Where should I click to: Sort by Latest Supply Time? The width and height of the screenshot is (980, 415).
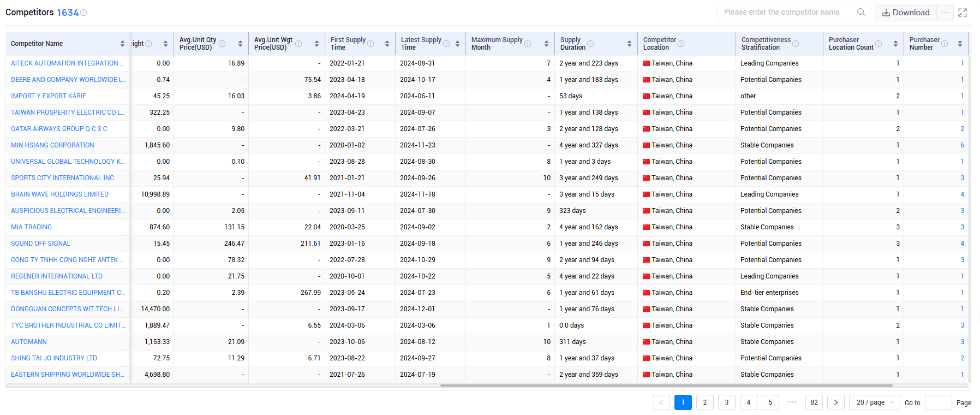click(457, 44)
